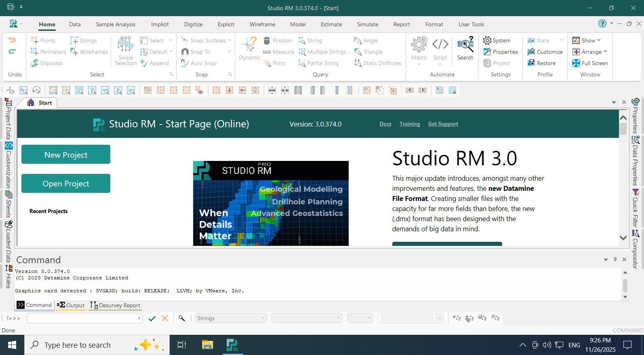This screenshot has height=355, width=644.
Task: Click the Position query tool
Action: click(x=278, y=40)
